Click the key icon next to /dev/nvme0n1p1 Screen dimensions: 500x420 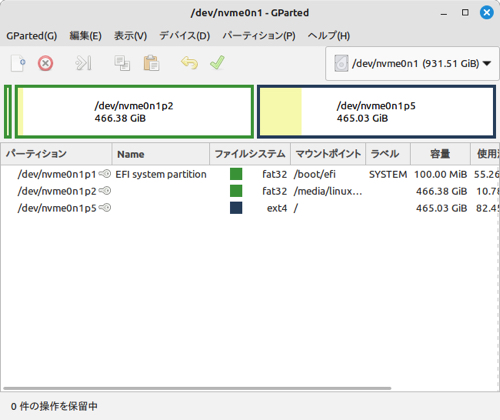pyautogui.click(x=105, y=174)
